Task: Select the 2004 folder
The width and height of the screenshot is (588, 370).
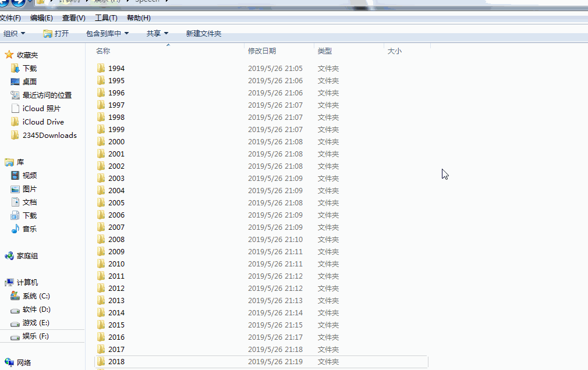Action: (116, 190)
